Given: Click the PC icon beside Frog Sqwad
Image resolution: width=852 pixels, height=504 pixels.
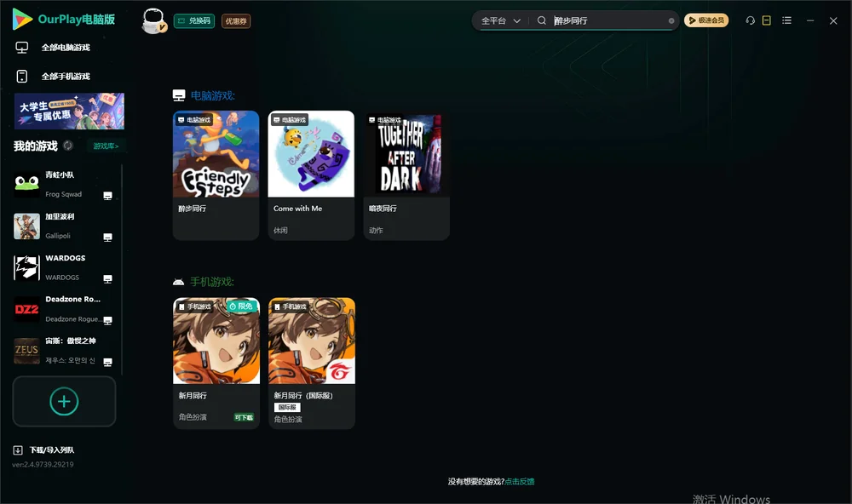Looking at the screenshot, I should tap(107, 196).
